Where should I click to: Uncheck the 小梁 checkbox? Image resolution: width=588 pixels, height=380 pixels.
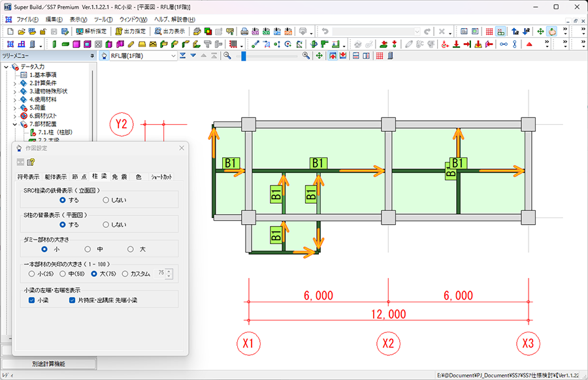(32, 300)
